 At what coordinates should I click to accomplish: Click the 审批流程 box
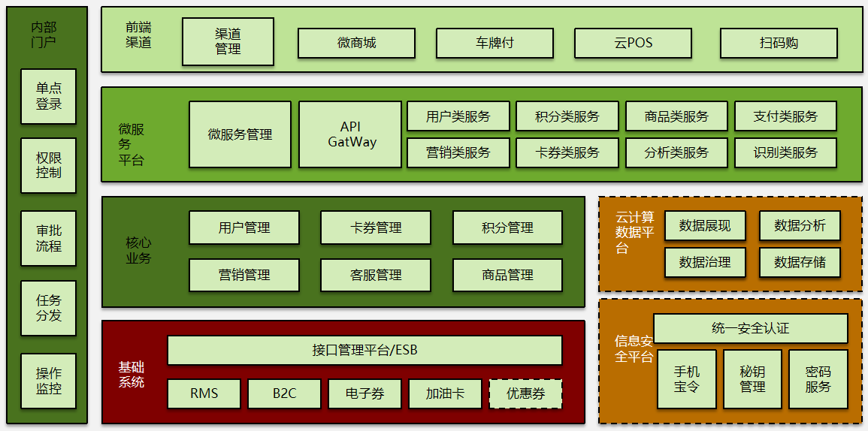[x=49, y=238]
